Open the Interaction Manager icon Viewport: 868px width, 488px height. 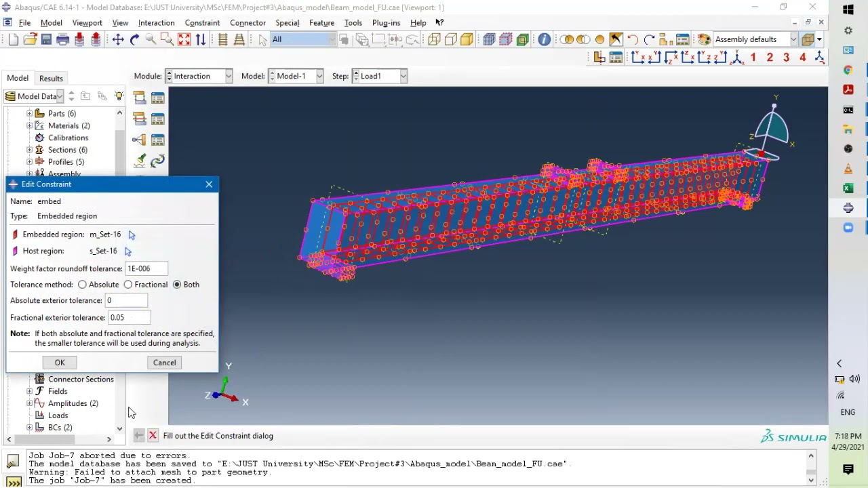click(x=157, y=98)
